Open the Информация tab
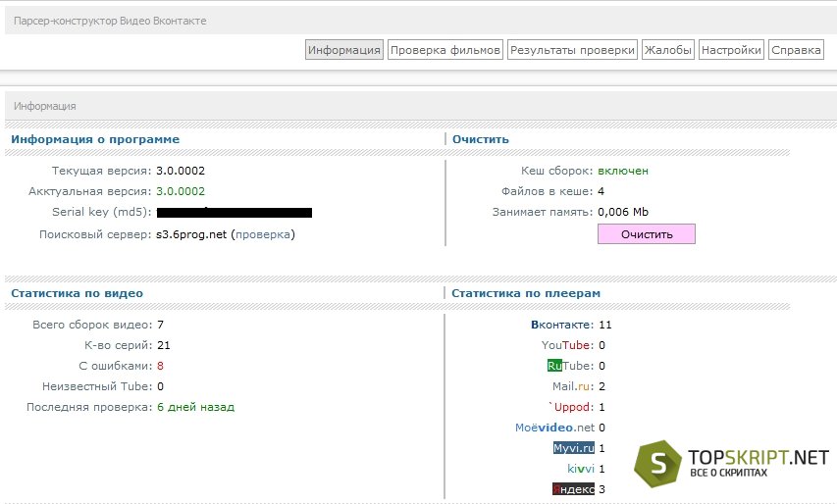The width and height of the screenshot is (837, 504). [344, 50]
